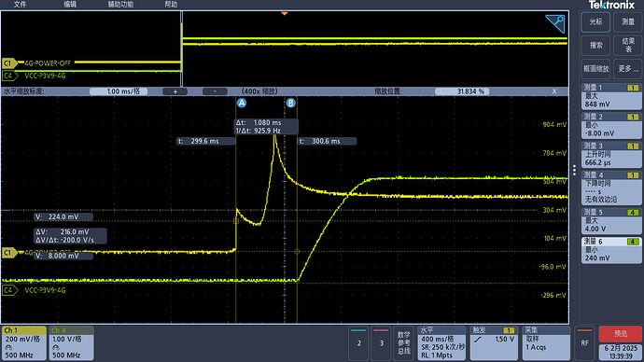Open the 文件 menu
This screenshot has height=362, width=644.
[20, 4]
